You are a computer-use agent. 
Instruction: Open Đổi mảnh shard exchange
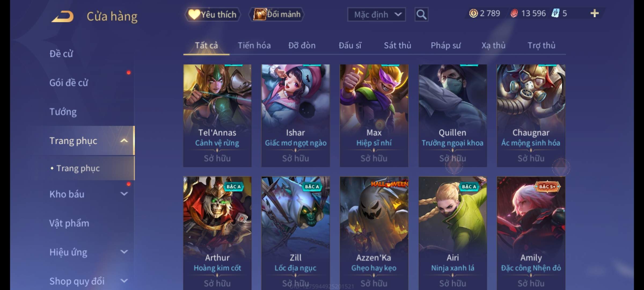(x=277, y=14)
